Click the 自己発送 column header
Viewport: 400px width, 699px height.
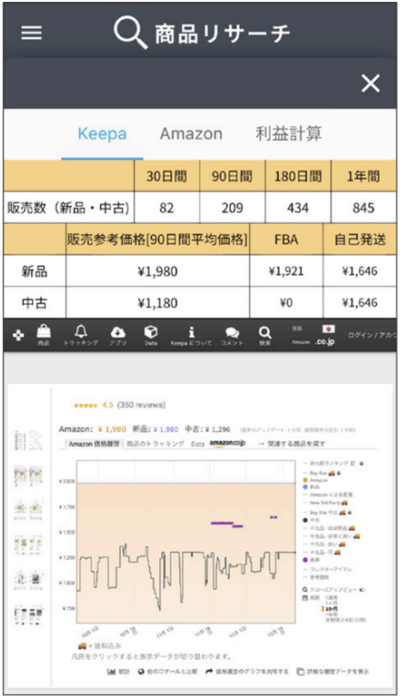[x=360, y=239]
